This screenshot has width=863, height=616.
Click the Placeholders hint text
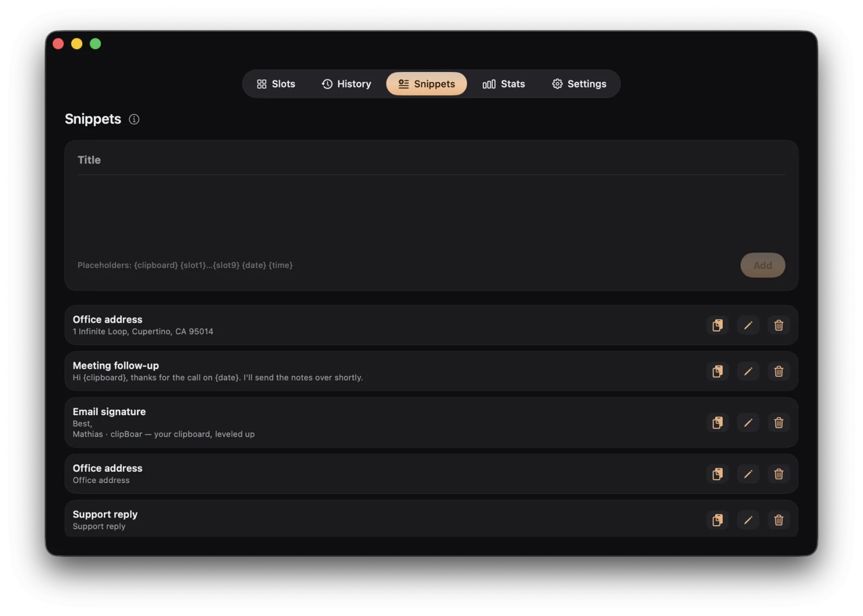[x=185, y=265]
